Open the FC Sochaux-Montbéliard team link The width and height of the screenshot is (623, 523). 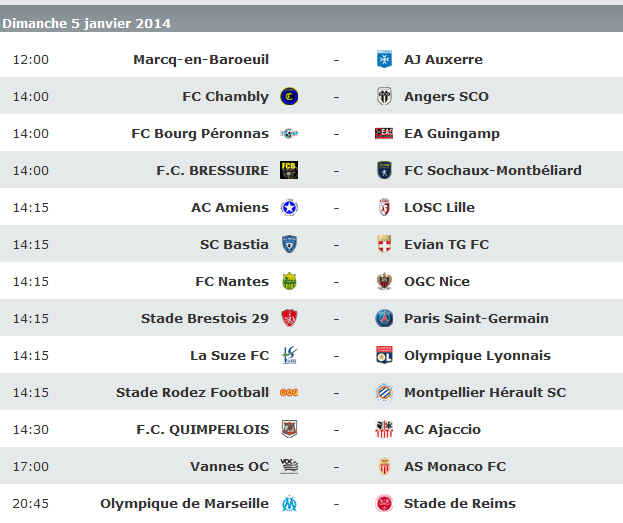(493, 170)
